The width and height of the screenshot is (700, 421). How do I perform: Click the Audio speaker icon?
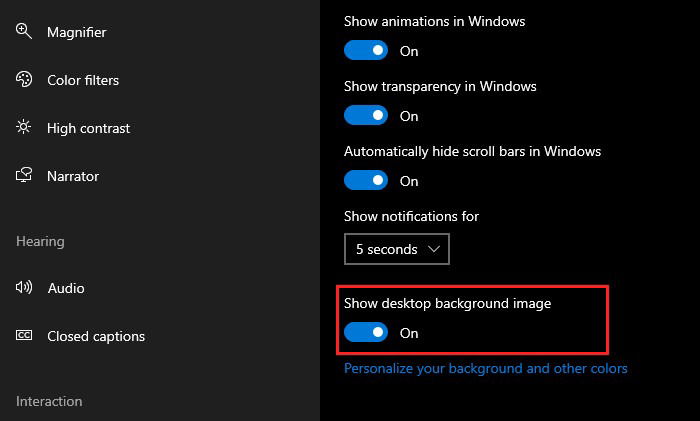pyautogui.click(x=24, y=287)
